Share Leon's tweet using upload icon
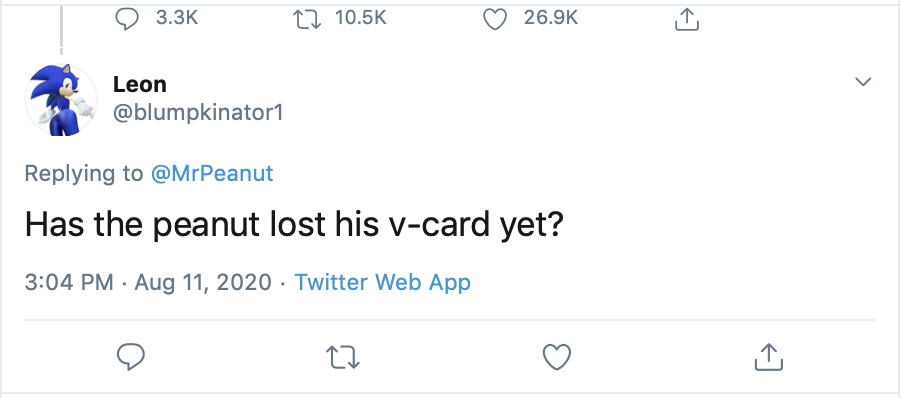This screenshot has width=902, height=398. (x=769, y=357)
